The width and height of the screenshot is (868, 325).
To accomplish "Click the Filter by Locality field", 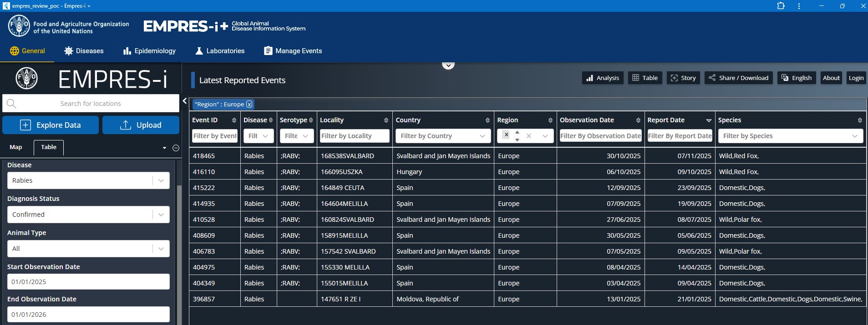I will [355, 136].
